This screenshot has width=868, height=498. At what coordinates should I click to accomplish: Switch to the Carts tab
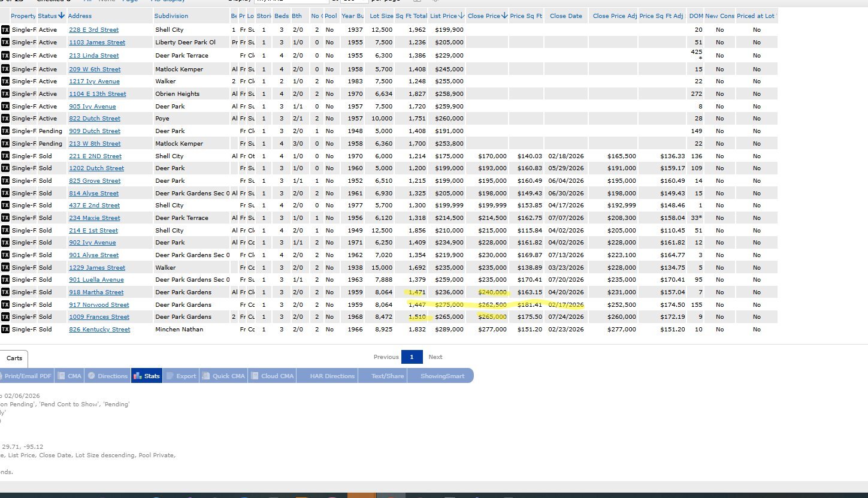(x=14, y=358)
